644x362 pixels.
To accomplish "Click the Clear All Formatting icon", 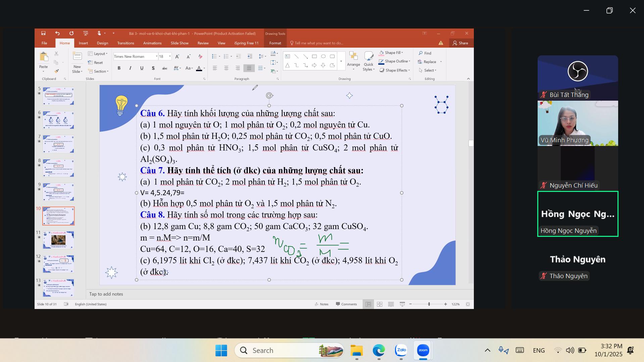I will click(200, 56).
